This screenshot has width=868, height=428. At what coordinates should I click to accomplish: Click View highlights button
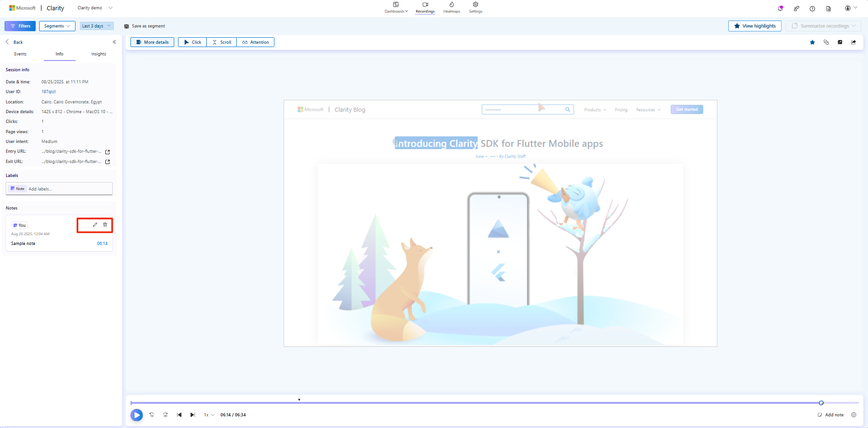[x=755, y=26]
